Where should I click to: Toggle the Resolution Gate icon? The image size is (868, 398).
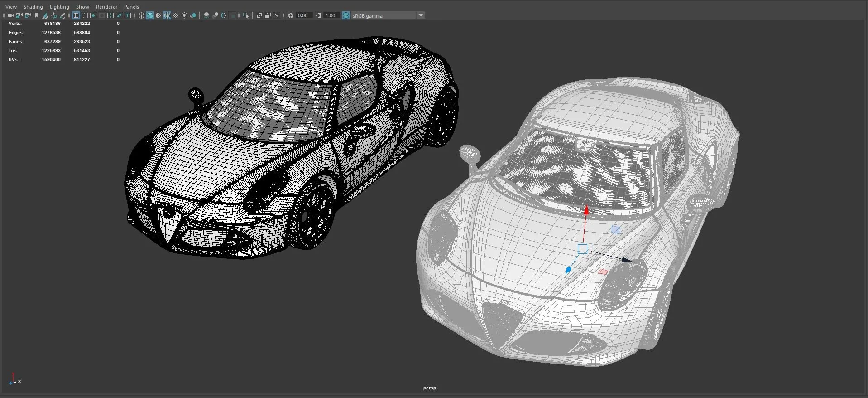pyautogui.click(x=93, y=15)
